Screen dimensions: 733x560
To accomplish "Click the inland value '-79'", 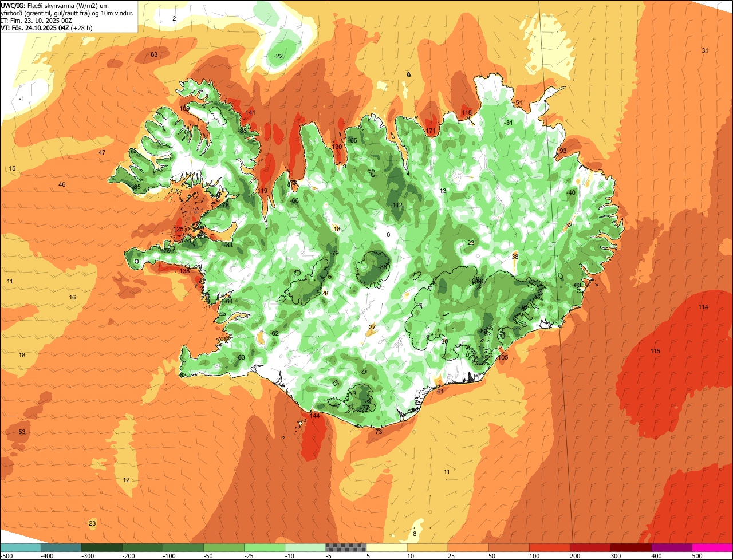I will point(334,253).
